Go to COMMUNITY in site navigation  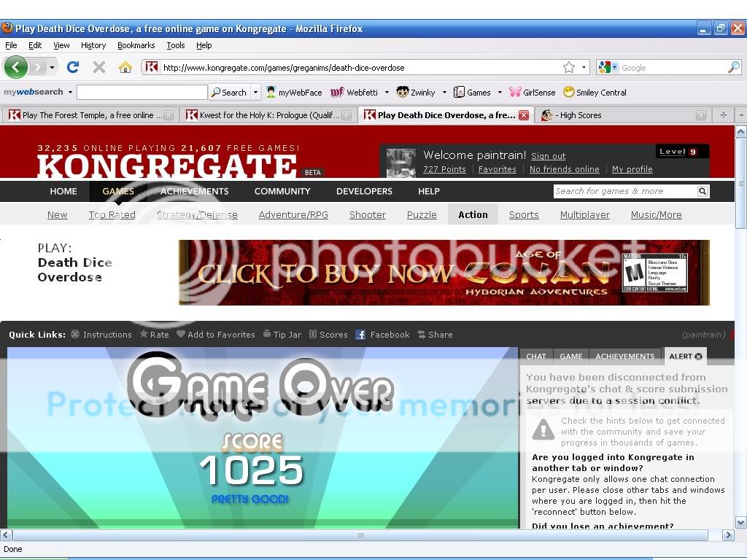tap(282, 191)
